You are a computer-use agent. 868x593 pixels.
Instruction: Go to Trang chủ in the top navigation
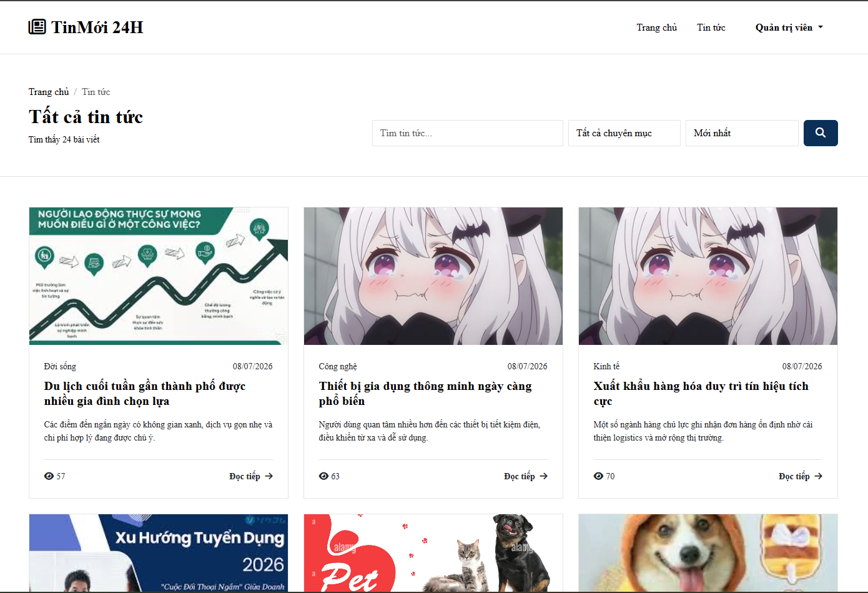click(657, 27)
